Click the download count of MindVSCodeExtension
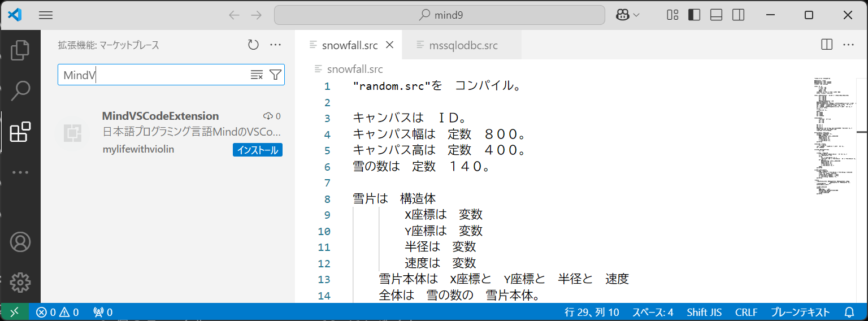Viewport: 868px width, 321px height. pyautogui.click(x=272, y=116)
